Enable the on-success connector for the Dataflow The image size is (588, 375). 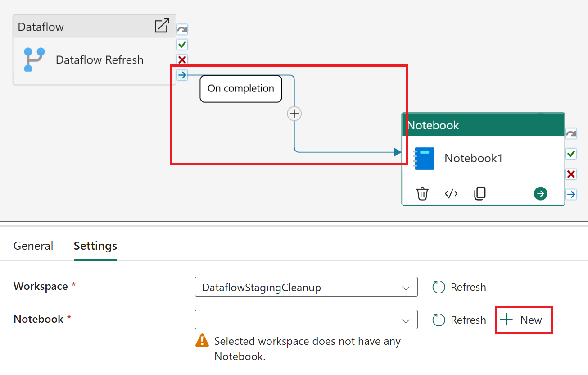[x=182, y=44]
